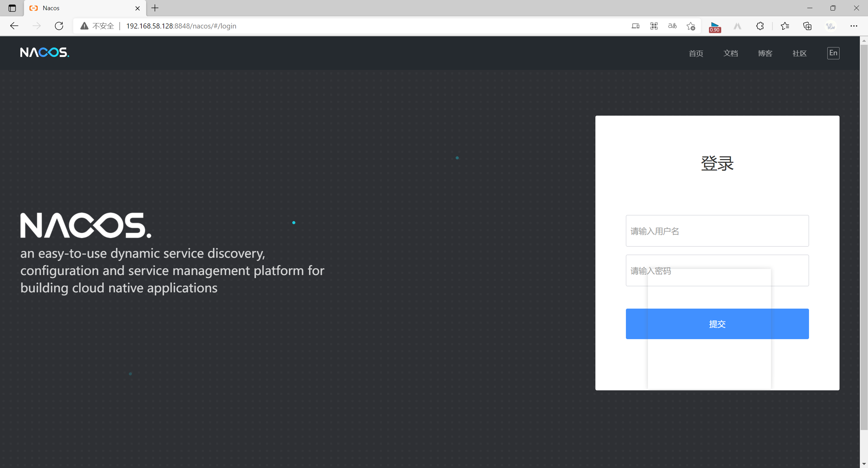Open the 首页 navigation link

point(696,53)
